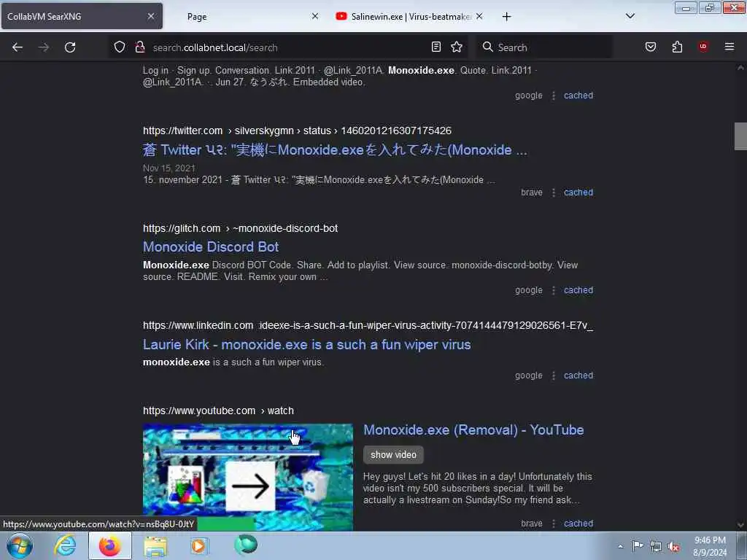Open the clock showing 9:46 PM
The width and height of the screenshot is (747, 560).
710,546
